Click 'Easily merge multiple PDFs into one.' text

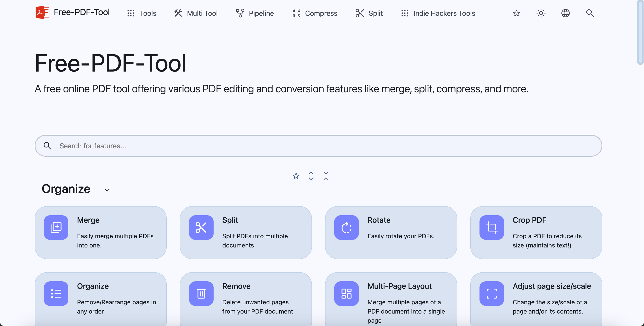coord(115,241)
